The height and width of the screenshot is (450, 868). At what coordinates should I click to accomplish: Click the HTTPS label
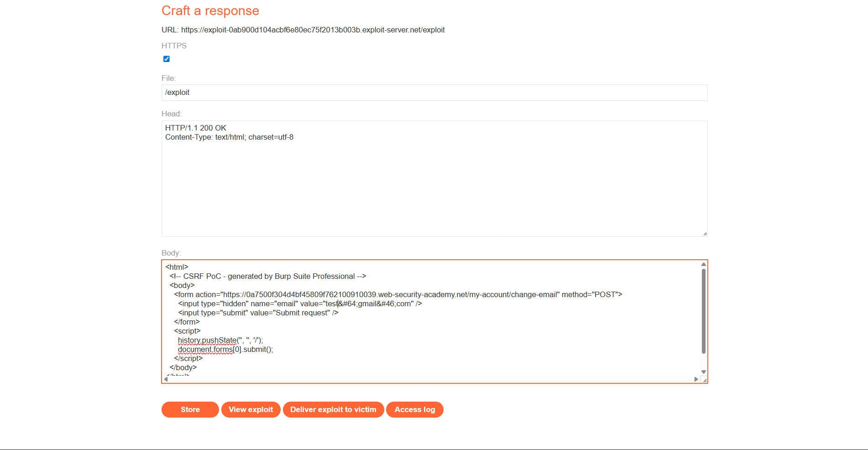point(174,46)
